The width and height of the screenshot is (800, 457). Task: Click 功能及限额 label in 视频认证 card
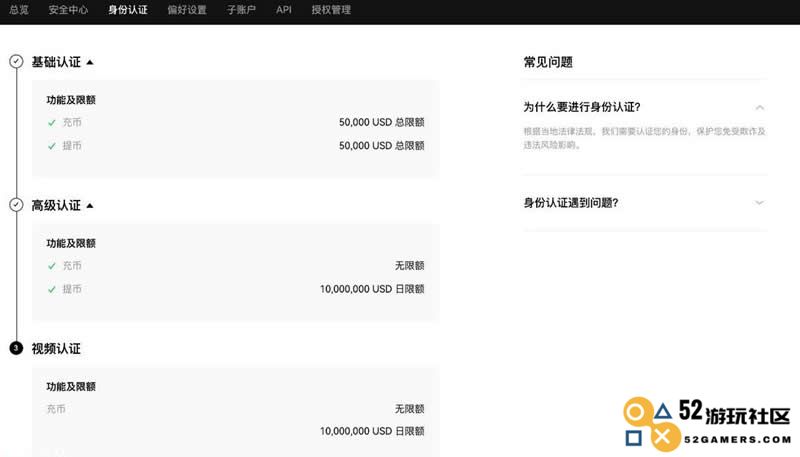[x=71, y=387]
